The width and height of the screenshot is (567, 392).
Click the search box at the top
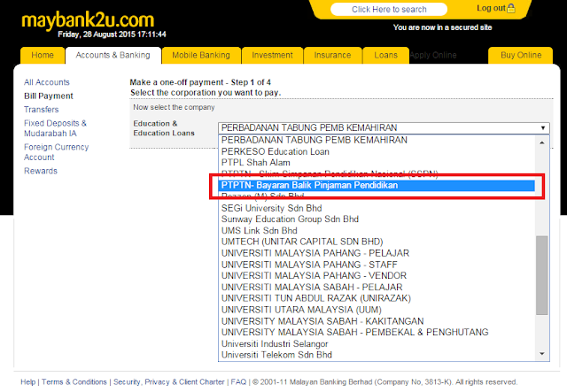(x=389, y=10)
